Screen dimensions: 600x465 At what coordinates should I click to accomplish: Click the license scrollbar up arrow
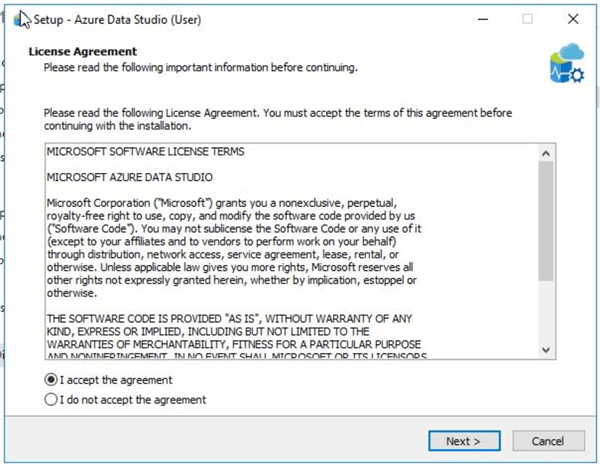(x=546, y=153)
